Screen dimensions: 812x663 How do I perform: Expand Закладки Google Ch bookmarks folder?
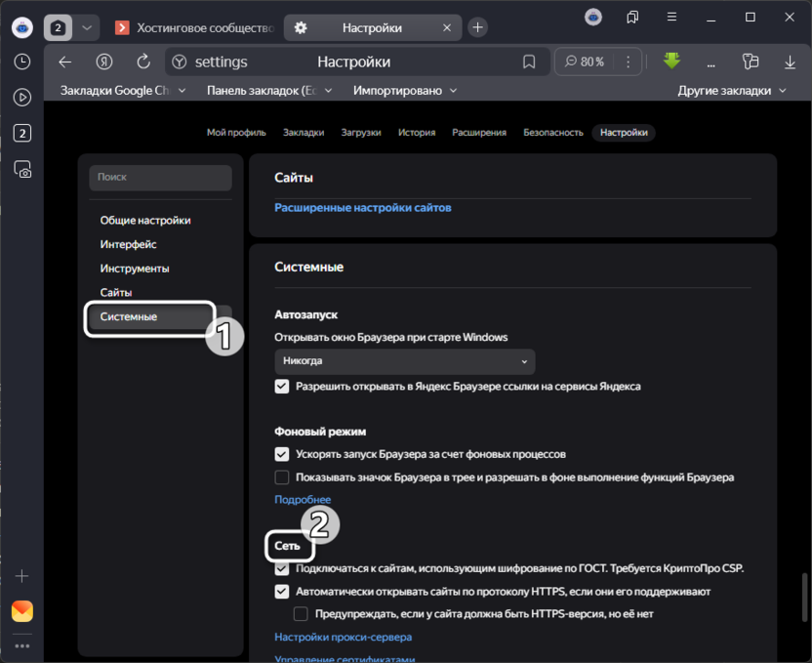123,91
